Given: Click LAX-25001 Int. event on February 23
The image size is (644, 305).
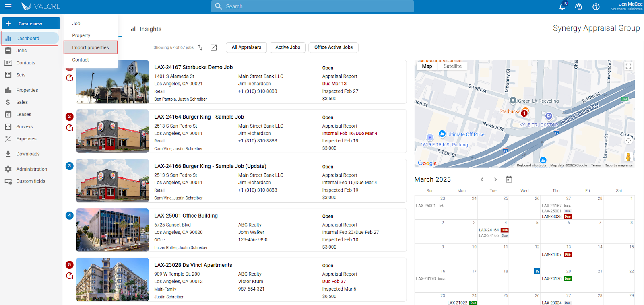Looking at the screenshot, I should pyautogui.click(x=430, y=206).
